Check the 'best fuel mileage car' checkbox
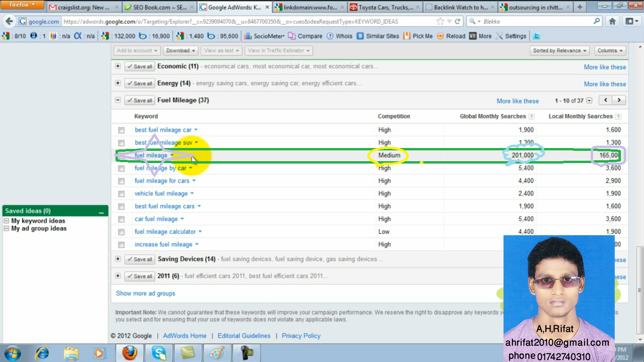This screenshot has height=362, width=644. click(x=121, y=130)
